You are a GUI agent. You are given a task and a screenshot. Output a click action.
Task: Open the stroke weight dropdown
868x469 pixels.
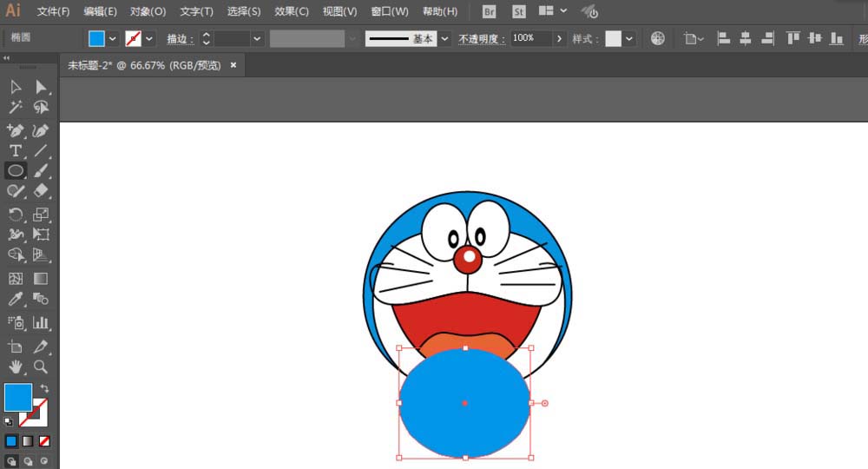click(257, 39)
